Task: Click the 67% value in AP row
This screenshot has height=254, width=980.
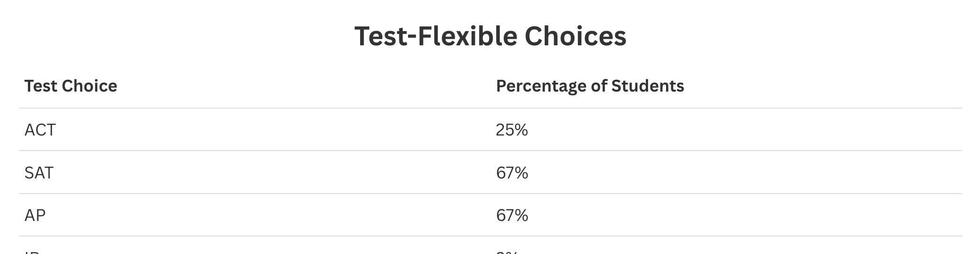Action: pyautogui.click(x=512, y=215)
